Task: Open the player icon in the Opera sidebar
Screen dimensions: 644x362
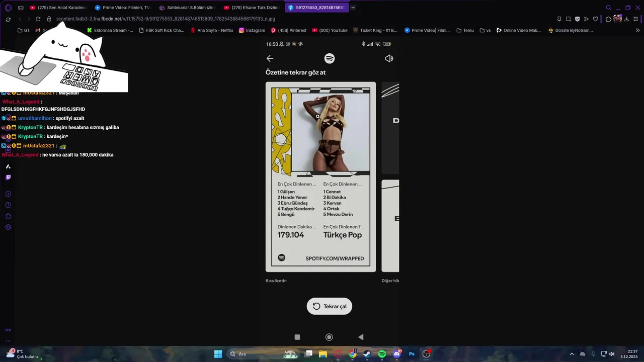Action: click(x=8, y=194)
